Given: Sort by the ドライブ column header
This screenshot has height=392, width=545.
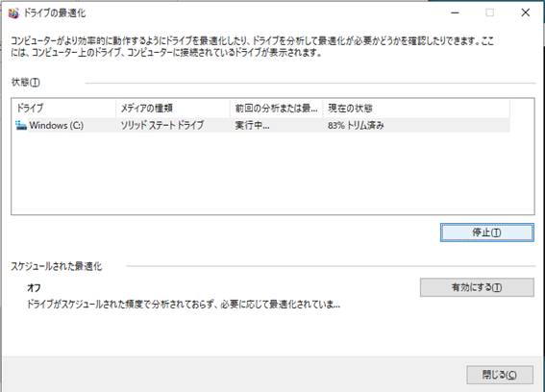Looking at the screenshot, I should click(63, 108).
